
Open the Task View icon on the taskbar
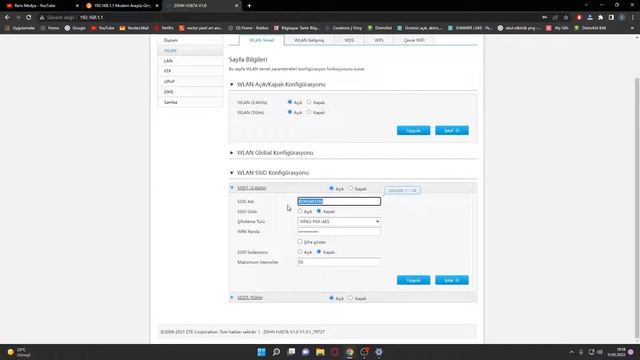291,352
